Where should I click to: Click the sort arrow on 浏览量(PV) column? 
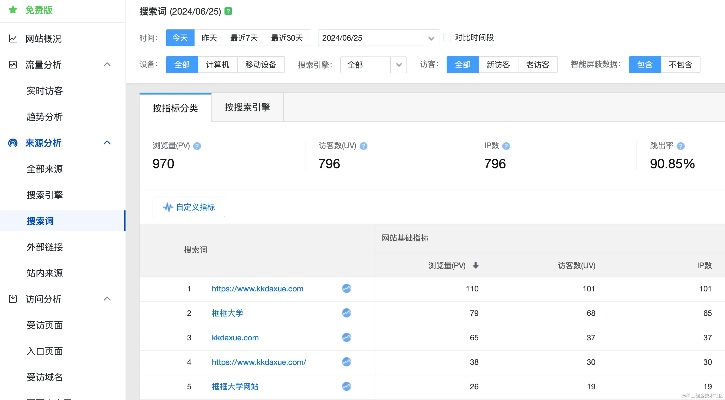475,265
